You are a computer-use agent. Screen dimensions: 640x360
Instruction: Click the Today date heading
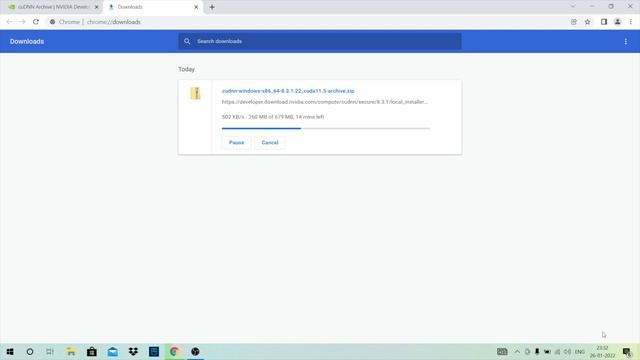(186, 69)
